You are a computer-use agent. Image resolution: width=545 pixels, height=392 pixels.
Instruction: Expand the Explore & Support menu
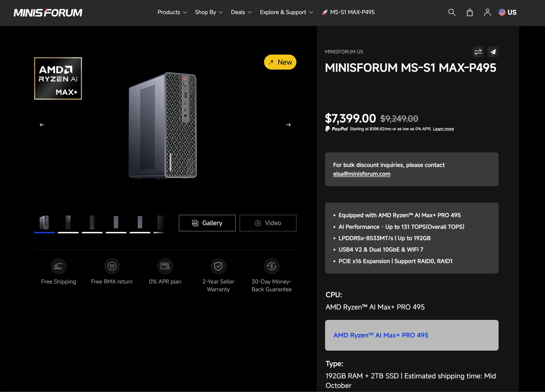point(286,12)
